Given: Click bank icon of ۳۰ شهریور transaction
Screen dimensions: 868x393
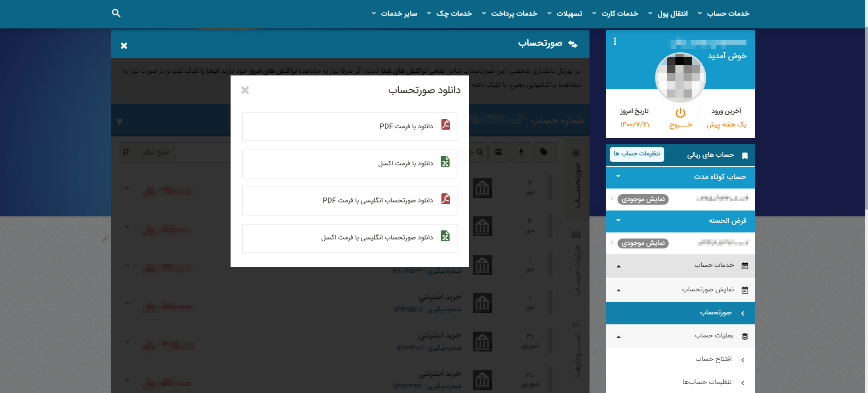Looking at the screenshot, I should coord(482,380).
